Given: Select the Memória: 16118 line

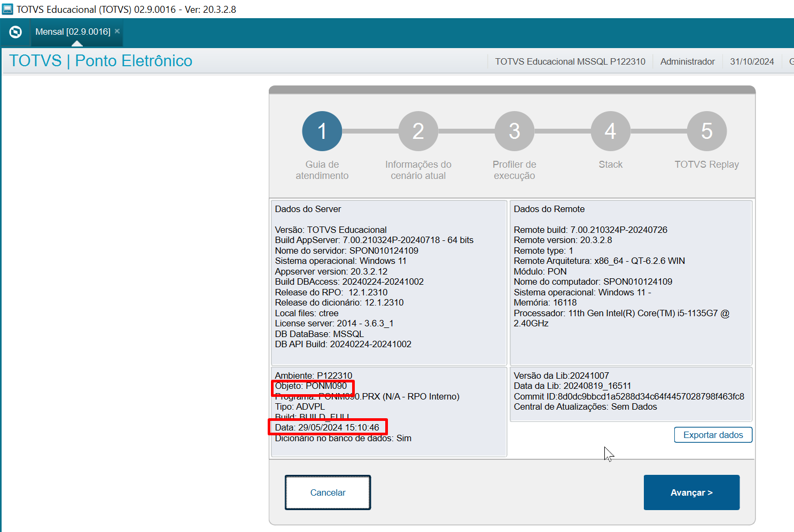Looking at the screenshot, I should coord(546,302).
